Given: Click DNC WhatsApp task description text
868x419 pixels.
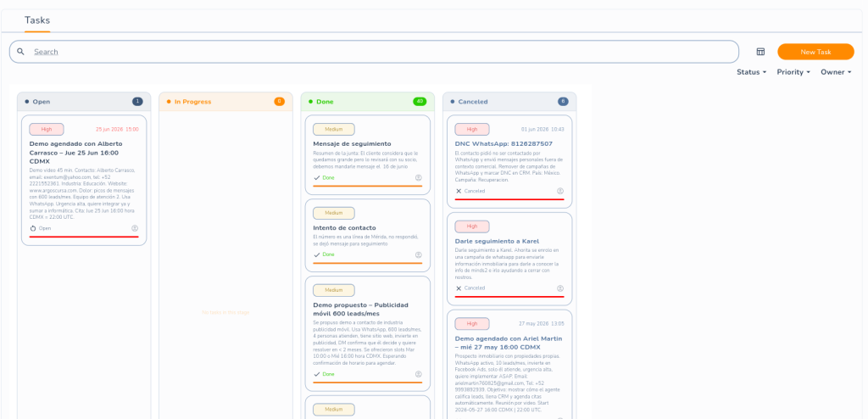Looking at the screenshot, I should pyautogui.click(x=509, y=166).
